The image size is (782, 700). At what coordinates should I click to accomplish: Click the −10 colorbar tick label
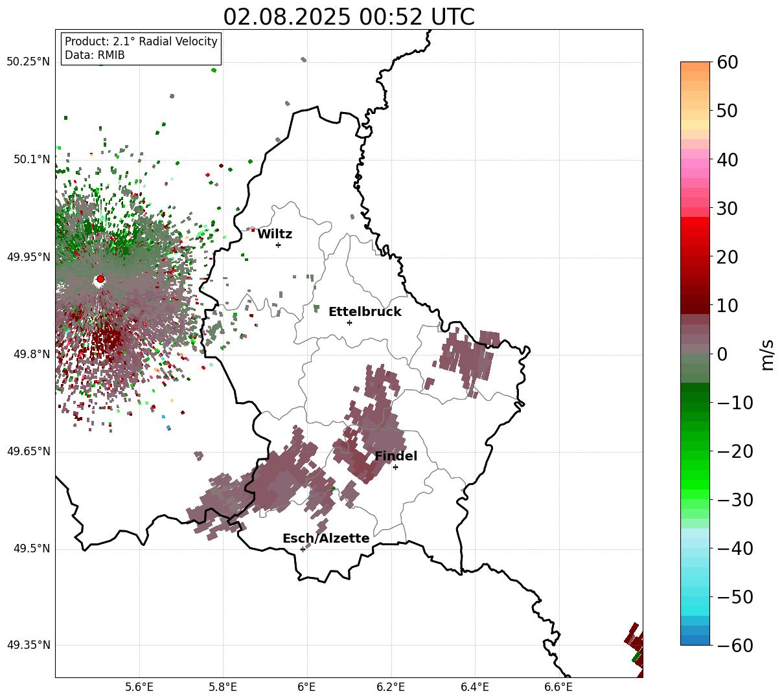[x=735, y=403]
